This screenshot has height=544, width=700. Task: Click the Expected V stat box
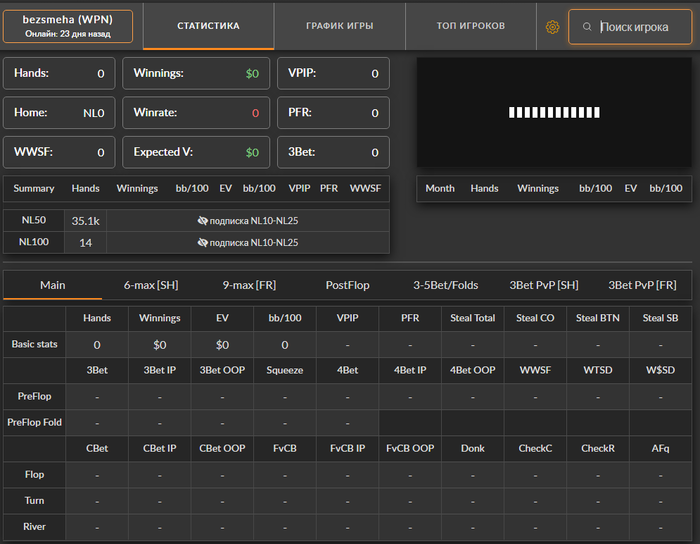pyautogui.click(x=196, y=152)
